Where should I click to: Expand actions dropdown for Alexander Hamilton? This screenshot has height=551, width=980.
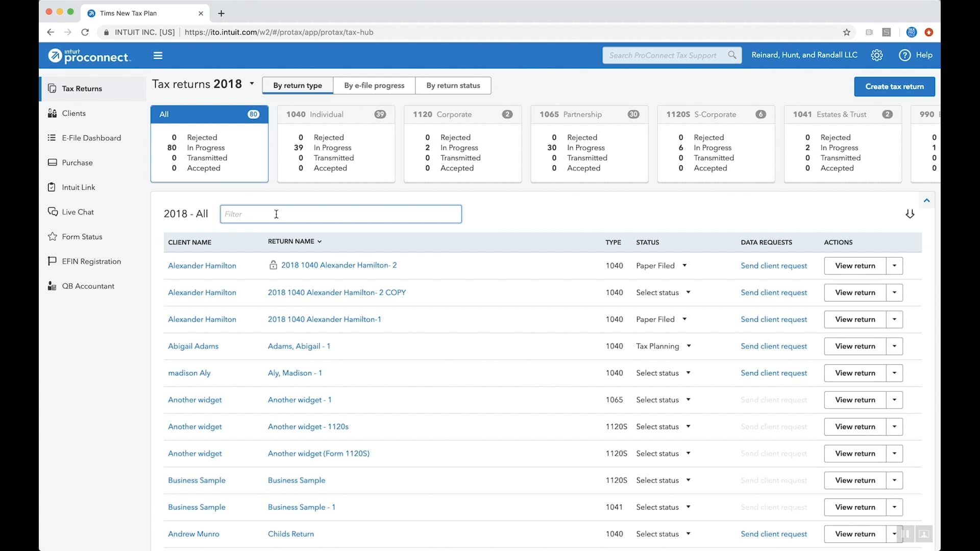coord(895,265)
